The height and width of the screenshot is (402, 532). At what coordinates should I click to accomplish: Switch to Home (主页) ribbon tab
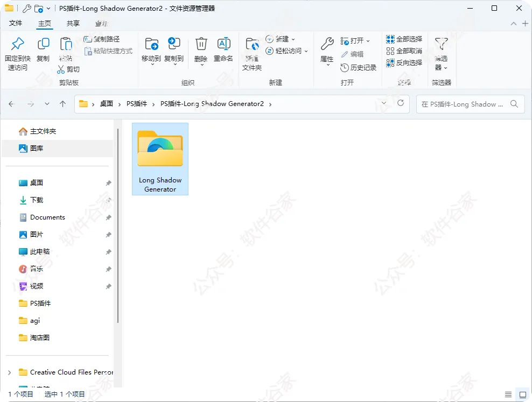click(x=45, y=23)
